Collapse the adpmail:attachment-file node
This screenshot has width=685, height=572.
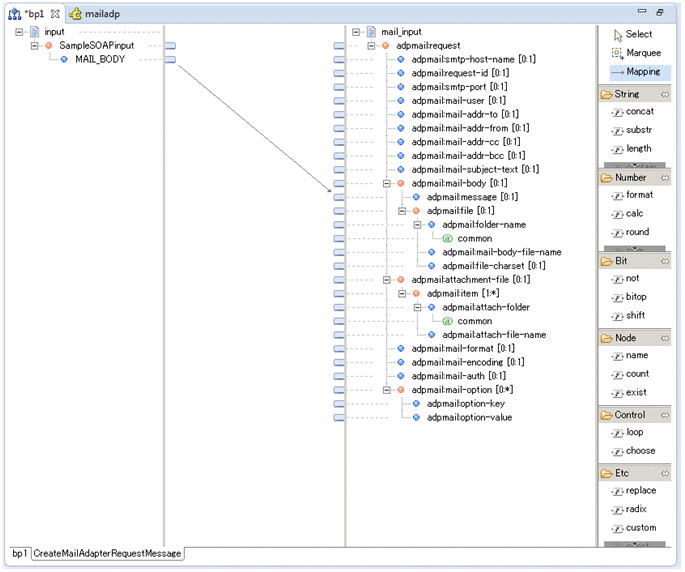pos(387,280)
